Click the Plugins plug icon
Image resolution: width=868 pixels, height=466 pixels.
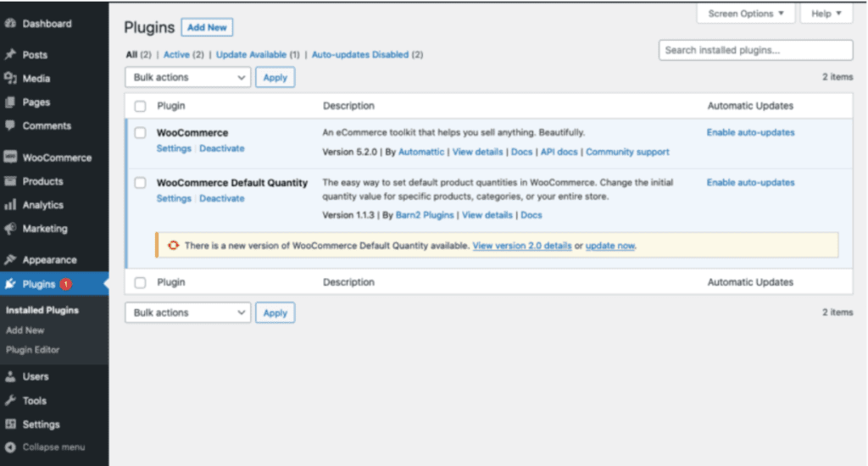10,284
